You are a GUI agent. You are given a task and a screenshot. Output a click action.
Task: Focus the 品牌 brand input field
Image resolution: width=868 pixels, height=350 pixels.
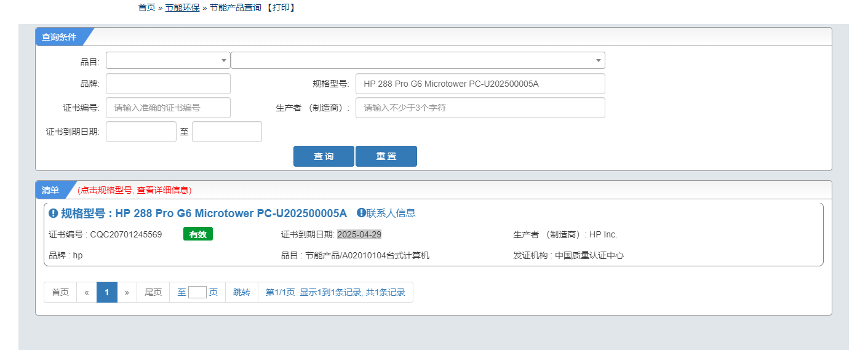coord(168,84)
